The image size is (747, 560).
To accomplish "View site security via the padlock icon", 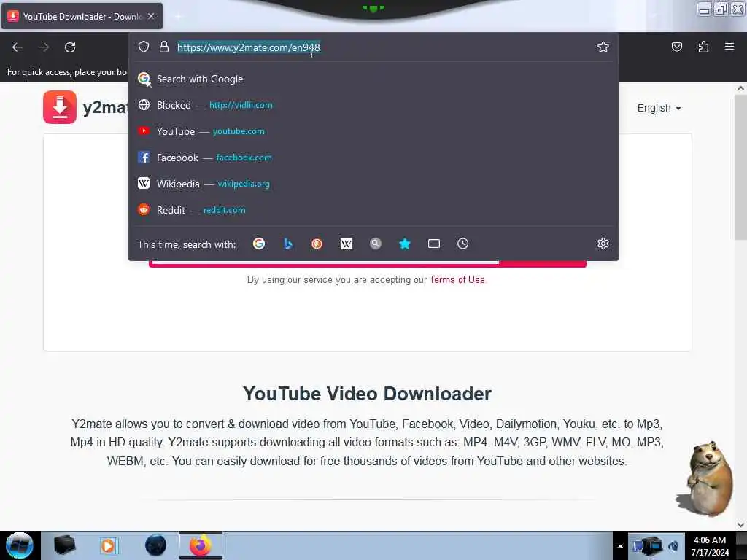I will [164, 47].
